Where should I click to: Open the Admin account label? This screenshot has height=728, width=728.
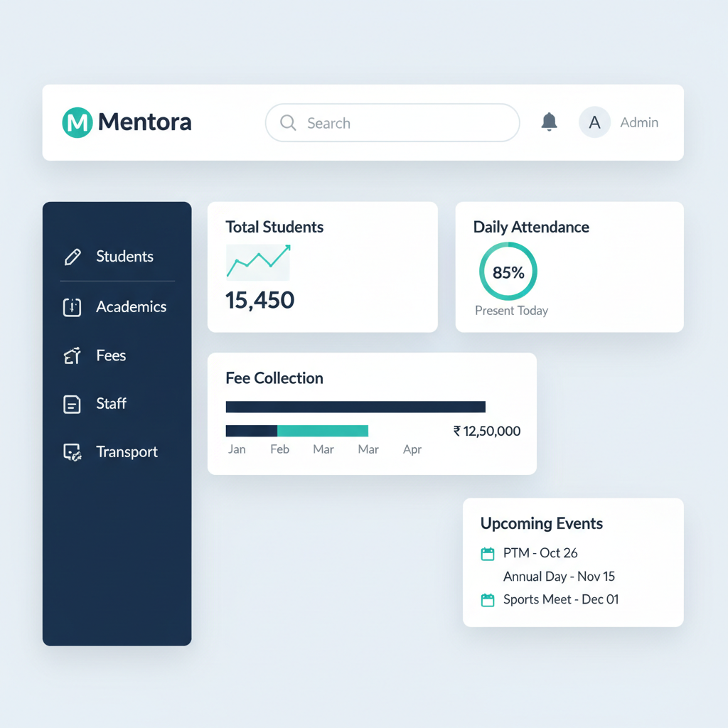coord(639,122)
